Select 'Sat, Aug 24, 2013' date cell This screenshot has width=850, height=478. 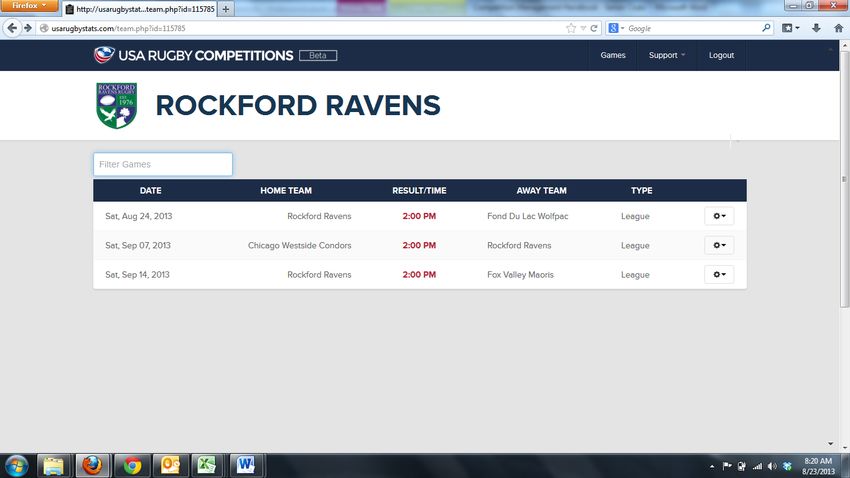139,216
